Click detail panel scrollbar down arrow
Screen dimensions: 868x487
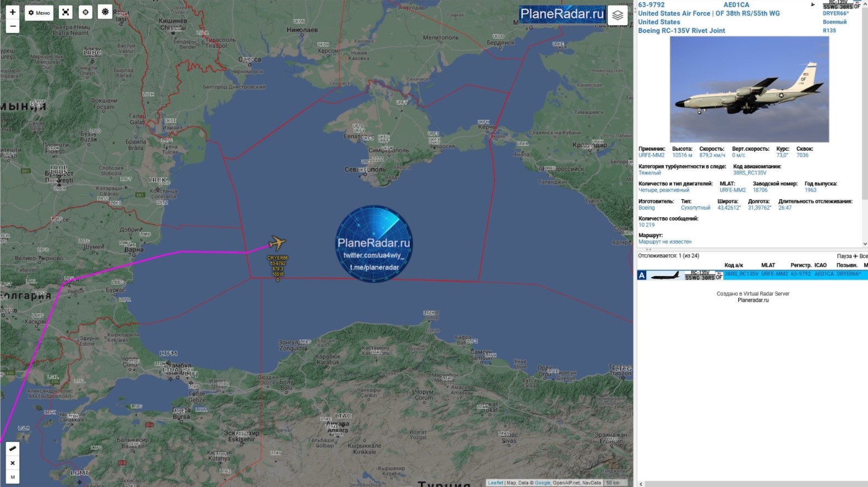865,244
